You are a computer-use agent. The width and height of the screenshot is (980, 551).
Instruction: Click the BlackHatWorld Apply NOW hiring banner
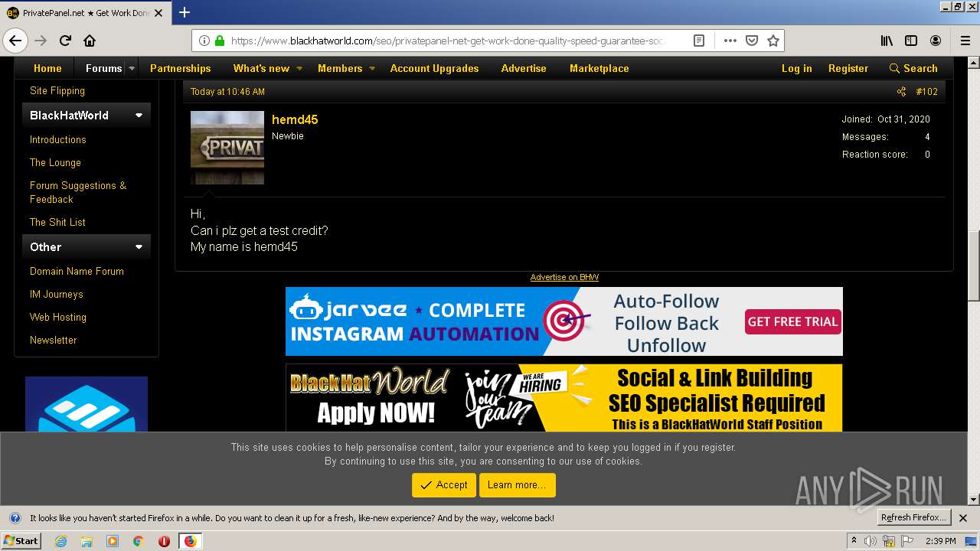(x=564, y=398)
